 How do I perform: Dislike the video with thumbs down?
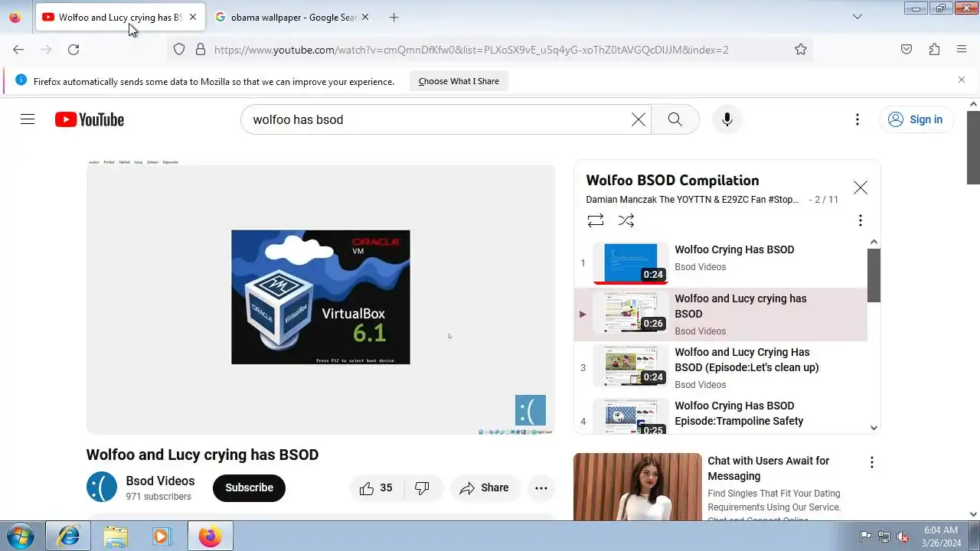tap(422, 488)
